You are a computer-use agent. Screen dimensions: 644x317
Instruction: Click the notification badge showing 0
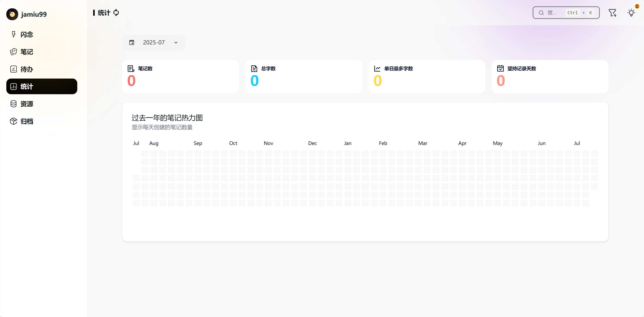[637, 7]
